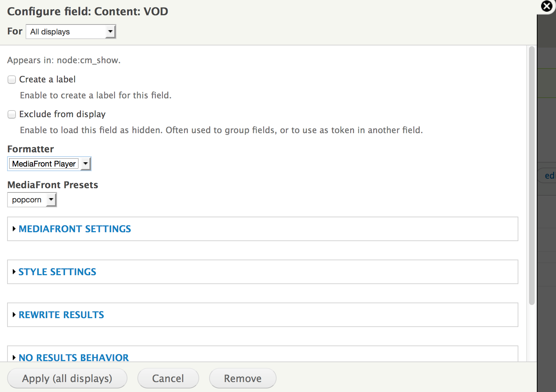
Task: Click the dialog's vertical scrollbar
Action: pos(532,176)
